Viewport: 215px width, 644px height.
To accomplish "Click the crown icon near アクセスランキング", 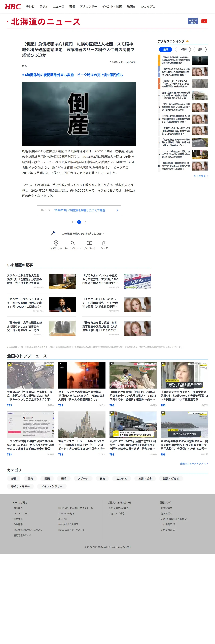I will tap(187, 41).
